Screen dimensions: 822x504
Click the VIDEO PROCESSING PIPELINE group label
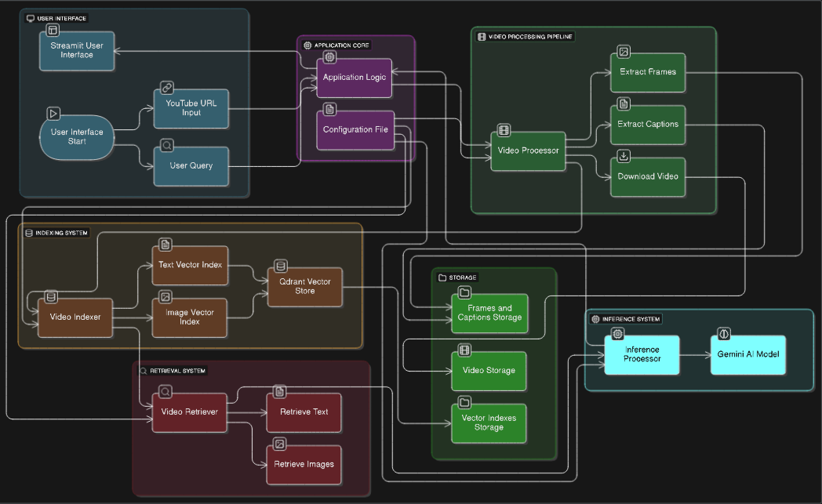[526, 36]
